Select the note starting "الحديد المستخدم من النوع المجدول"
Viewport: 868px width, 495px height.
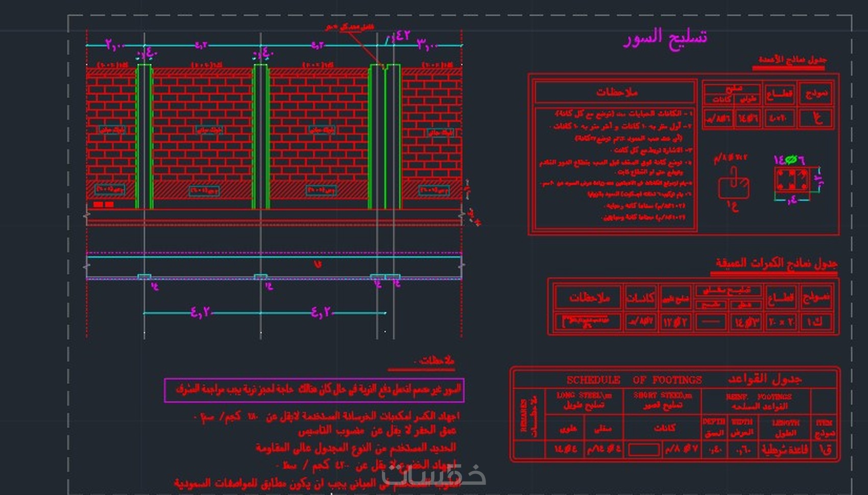[356, 448]
